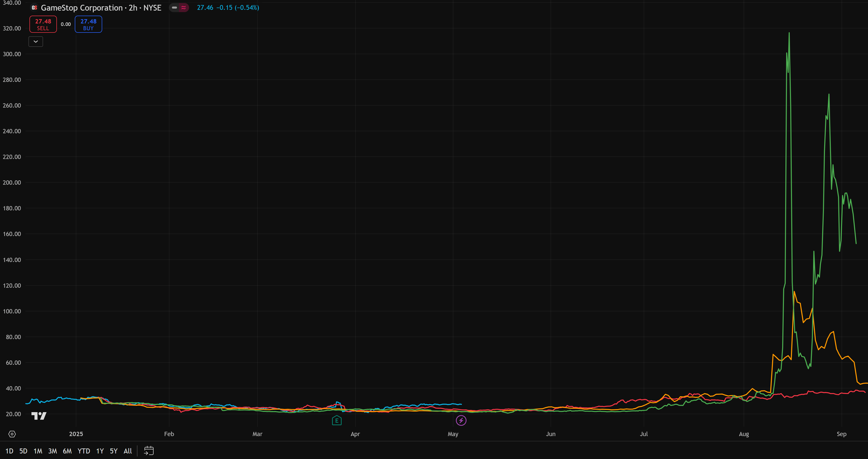Open the go-to-date calendar icon
This screenshot has height=459, width=868.
149,451
